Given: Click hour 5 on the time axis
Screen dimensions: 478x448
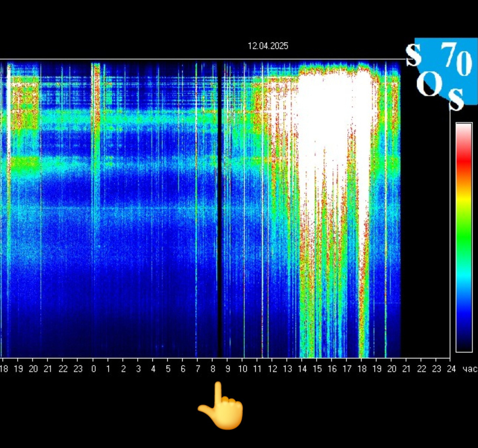Looking at the screenshot, I should coord(168,369).
